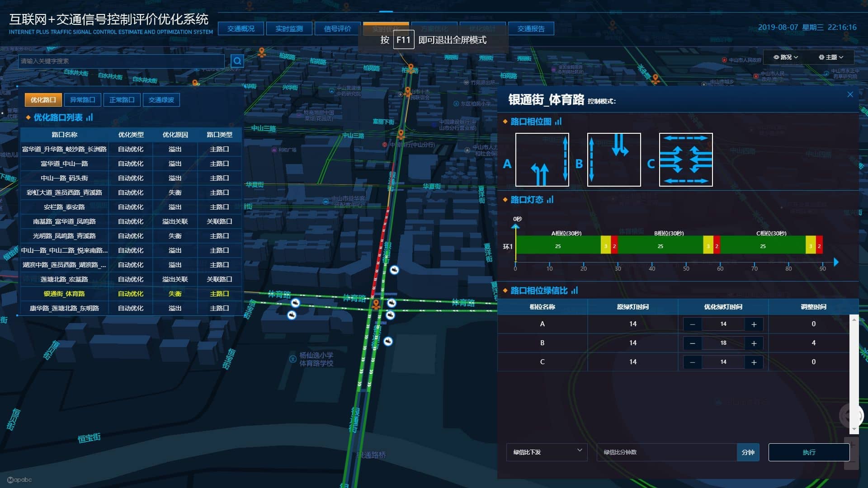Increase phase B optimized green time
The width and height of the screenshot is (868, 488).
[x=754, y=343]
